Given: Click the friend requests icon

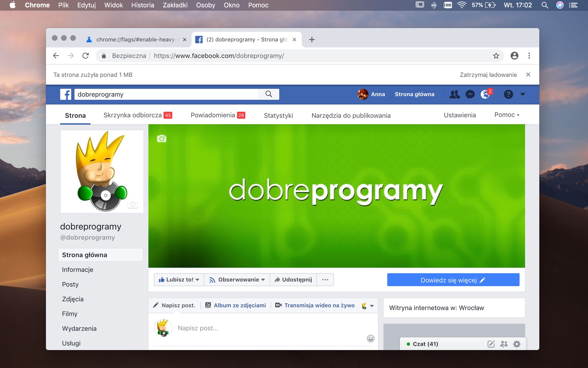Looking at the screenshot, I should [455, 94].
